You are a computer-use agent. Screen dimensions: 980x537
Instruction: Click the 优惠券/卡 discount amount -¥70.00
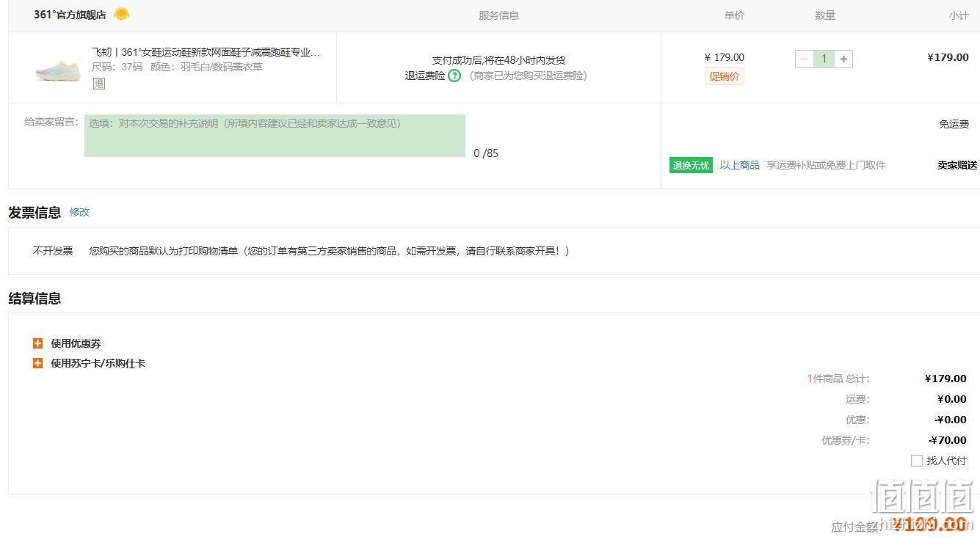pos(948,440)
